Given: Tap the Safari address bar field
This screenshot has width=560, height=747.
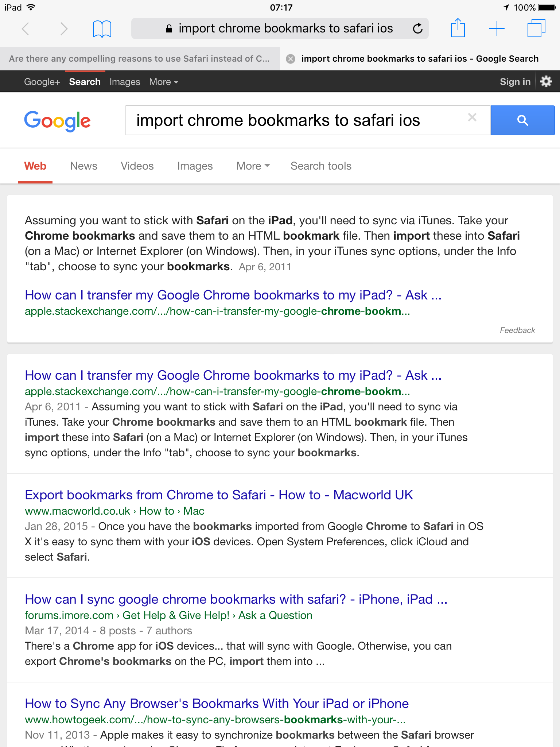Looking at the screenshot, I should [x=280, y=28].
